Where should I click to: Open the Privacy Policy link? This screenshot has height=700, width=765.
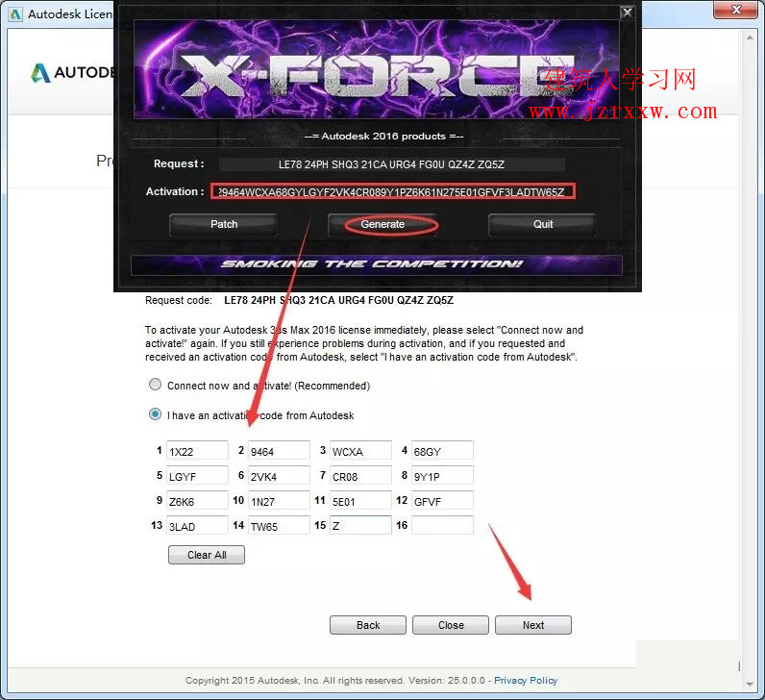pos(526,681)
